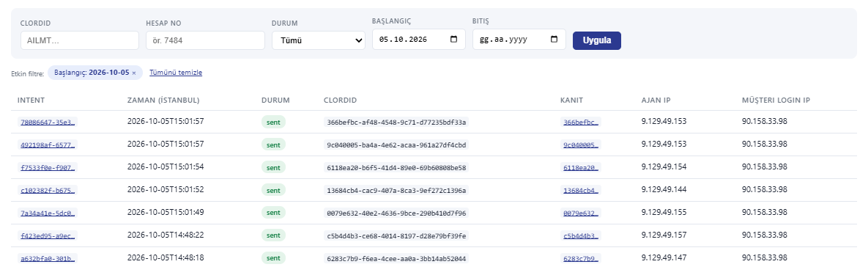Click timestamp 2026-10-05T14:48:22
The height and width of the screenshot is (267, 868).
[x=166, y=235]
